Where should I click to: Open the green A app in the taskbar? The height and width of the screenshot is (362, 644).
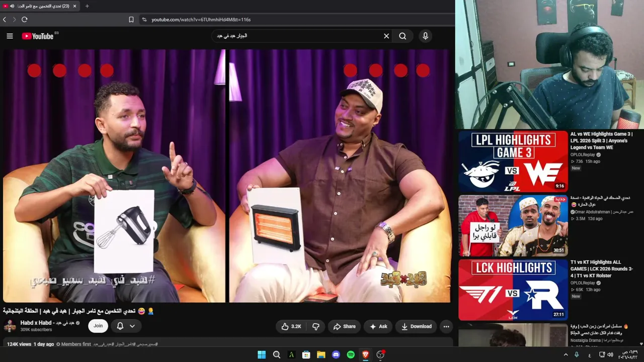click(291, 354)
